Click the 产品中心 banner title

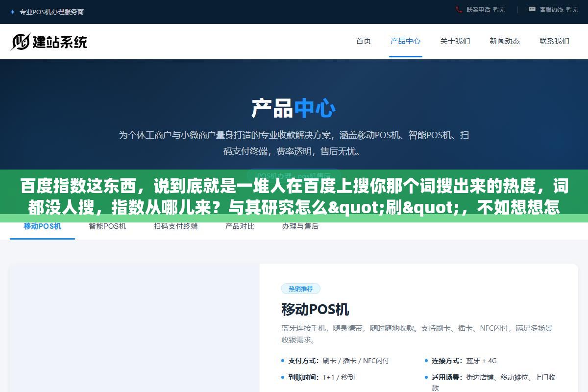coord(294,108)
